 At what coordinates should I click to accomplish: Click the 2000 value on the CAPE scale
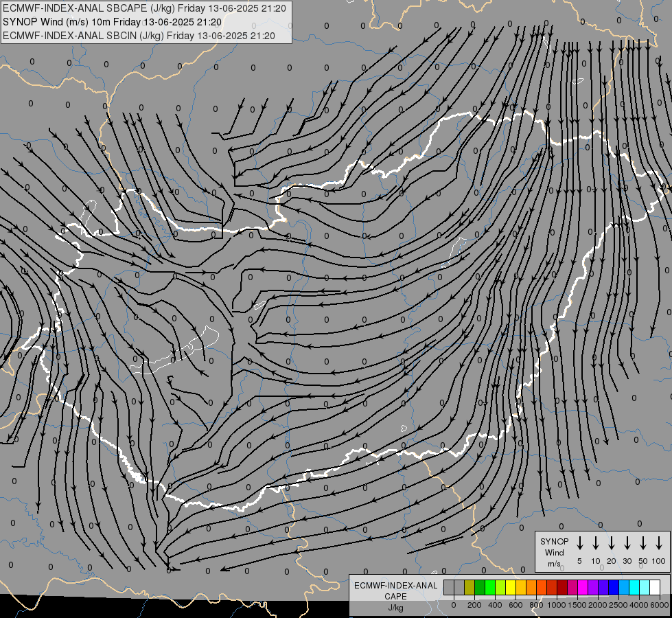pyautogui.click(x=598, y=605)
